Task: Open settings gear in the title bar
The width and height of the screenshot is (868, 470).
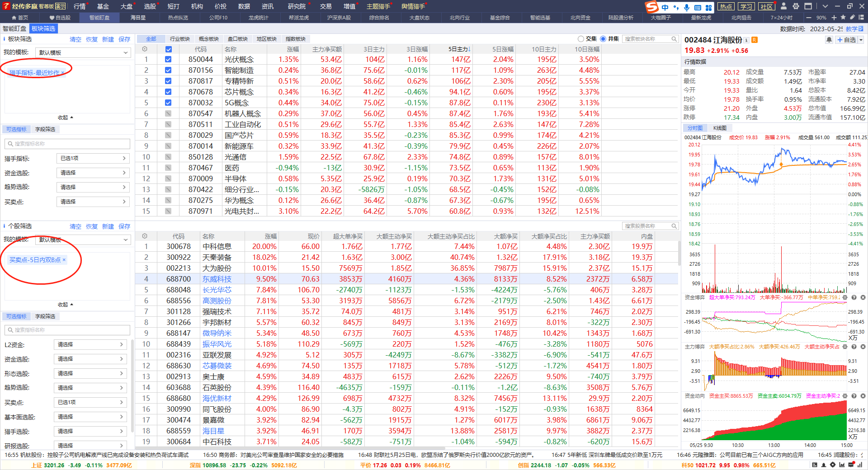Action: (796, 6)
